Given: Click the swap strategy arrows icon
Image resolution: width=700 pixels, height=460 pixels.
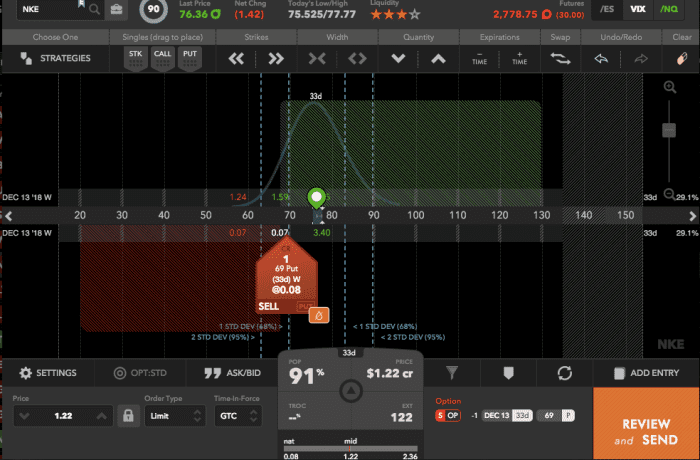Looking at the screenshot, I should pyautogui.click(x=559, y=59).
